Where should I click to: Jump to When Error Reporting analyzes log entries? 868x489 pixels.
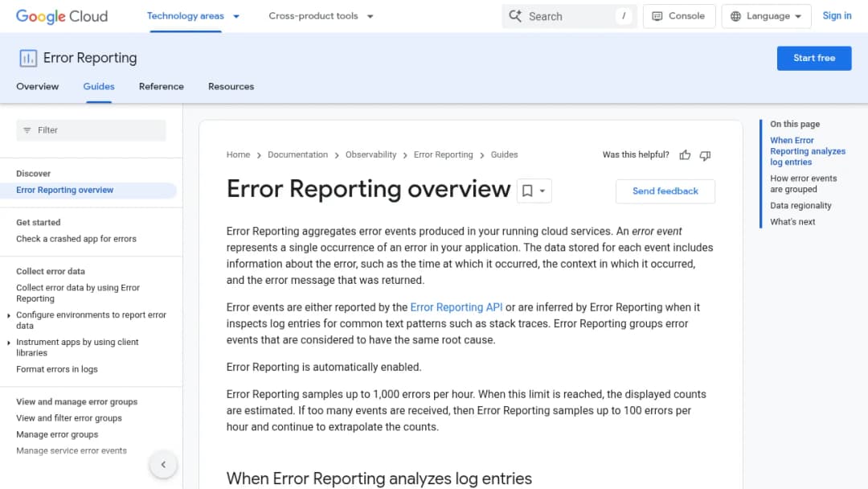click(808, 151)
